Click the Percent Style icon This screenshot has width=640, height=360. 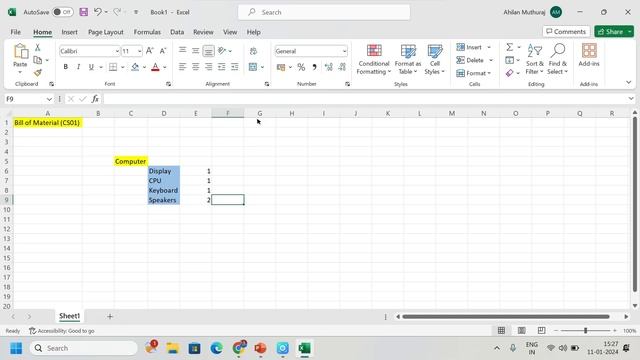(x=301, y=67)
